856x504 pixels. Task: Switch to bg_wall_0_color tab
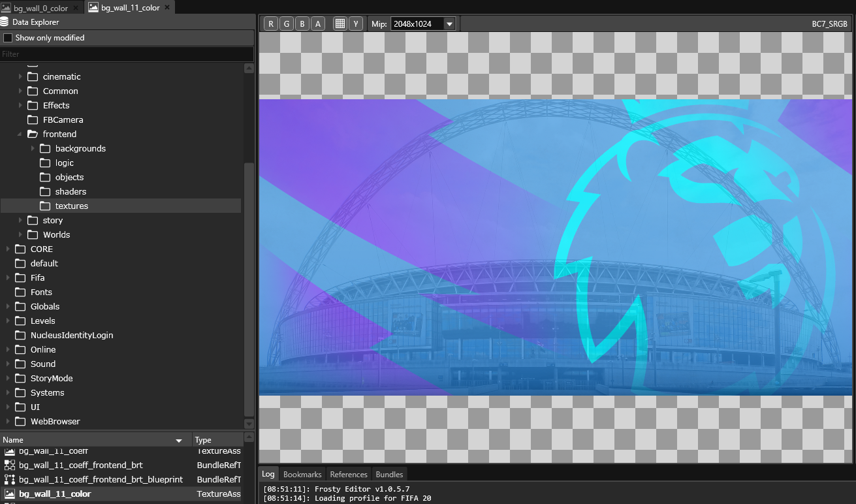pos(40,8)
